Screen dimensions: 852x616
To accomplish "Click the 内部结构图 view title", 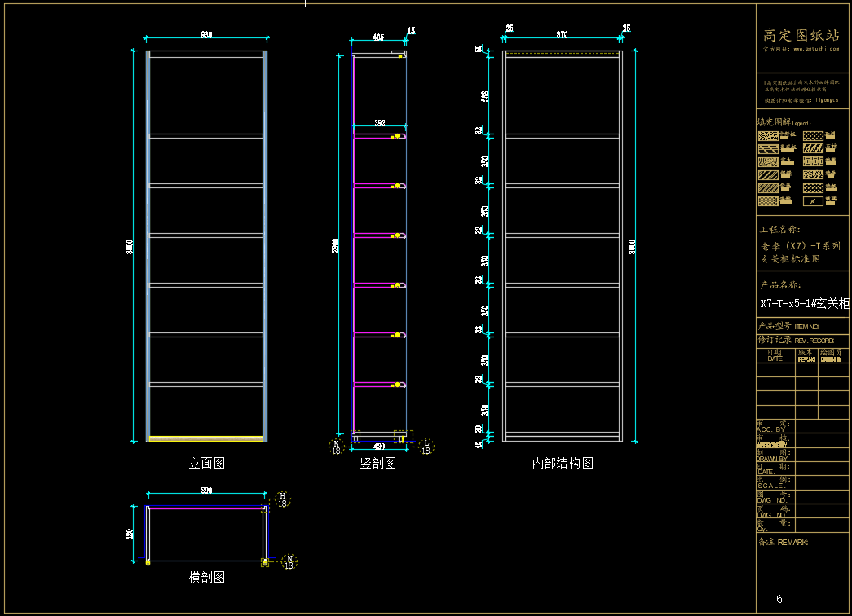I will [x=563, y=463].
